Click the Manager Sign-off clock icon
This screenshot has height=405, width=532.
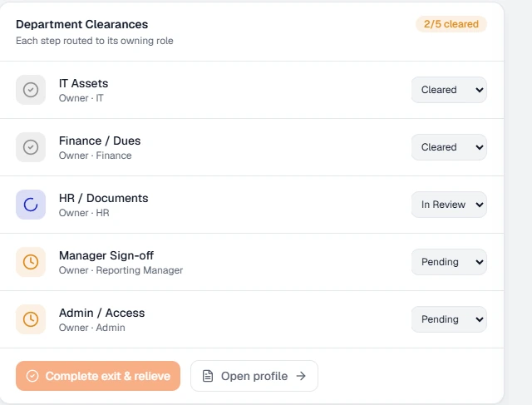click(31, 262)
